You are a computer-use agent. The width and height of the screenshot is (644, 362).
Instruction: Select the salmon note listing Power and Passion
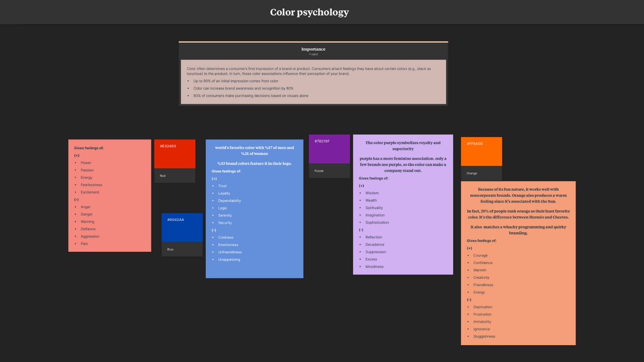click(109, 196)
